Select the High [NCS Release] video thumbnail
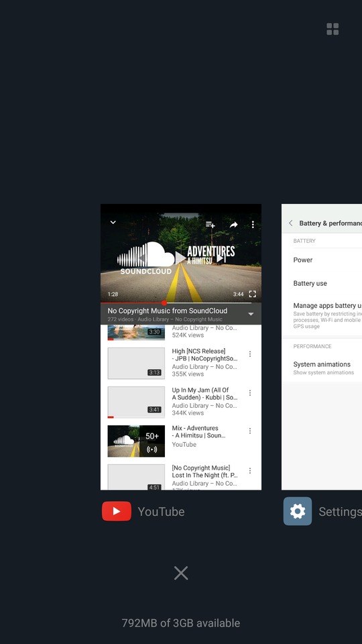The height and width of the screenshot is (644, 362). 136,363
